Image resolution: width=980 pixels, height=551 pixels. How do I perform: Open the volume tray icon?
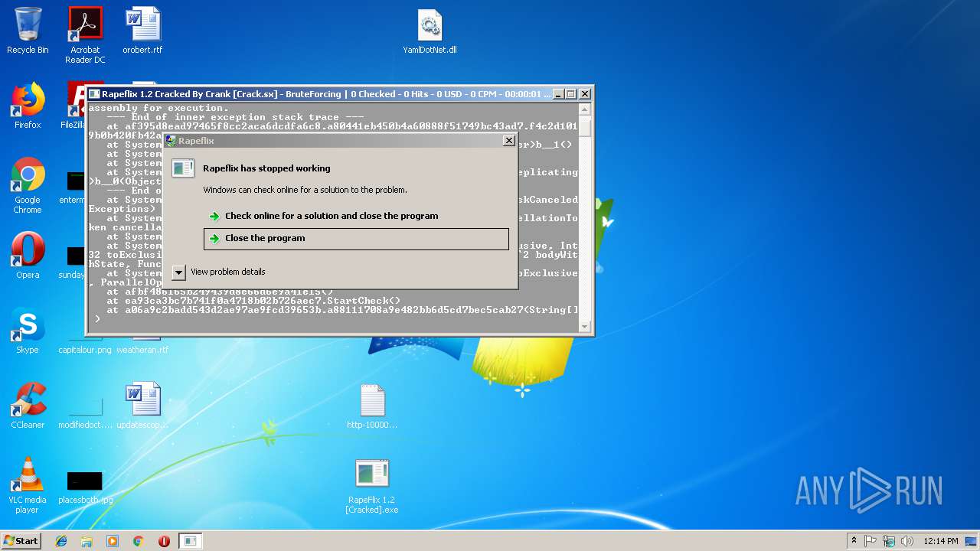pos(907,541)
